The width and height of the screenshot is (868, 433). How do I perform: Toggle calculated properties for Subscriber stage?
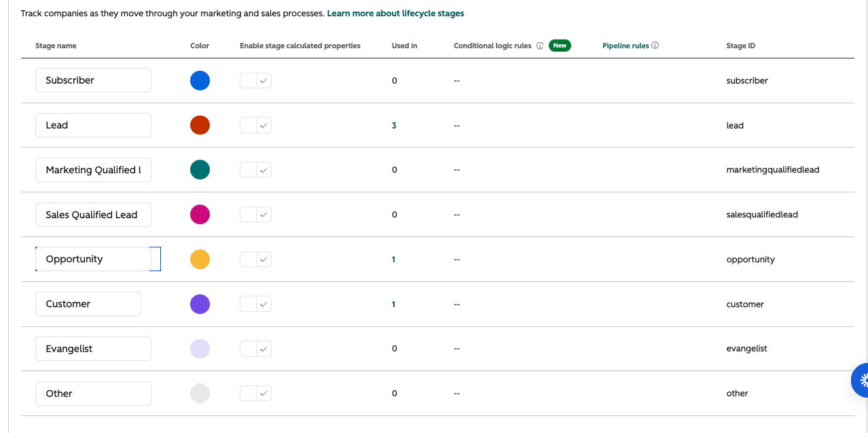click(255, 81)
